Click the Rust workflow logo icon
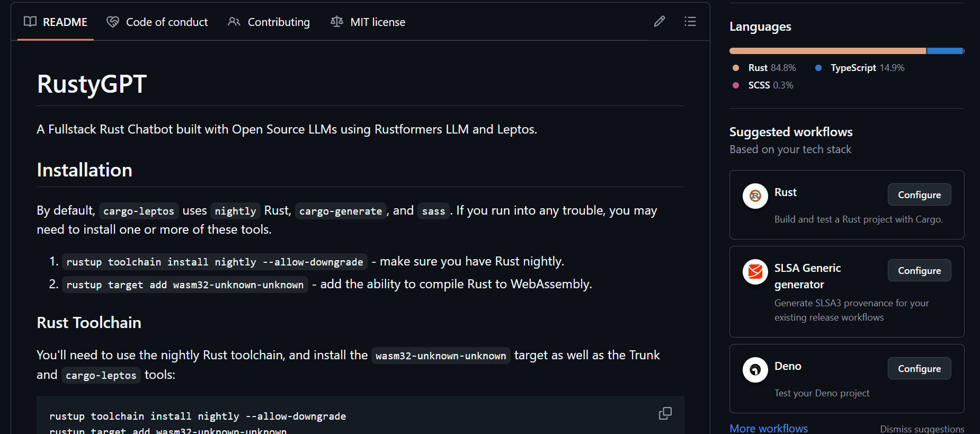 pyautogui.click(x=755, y=196)
